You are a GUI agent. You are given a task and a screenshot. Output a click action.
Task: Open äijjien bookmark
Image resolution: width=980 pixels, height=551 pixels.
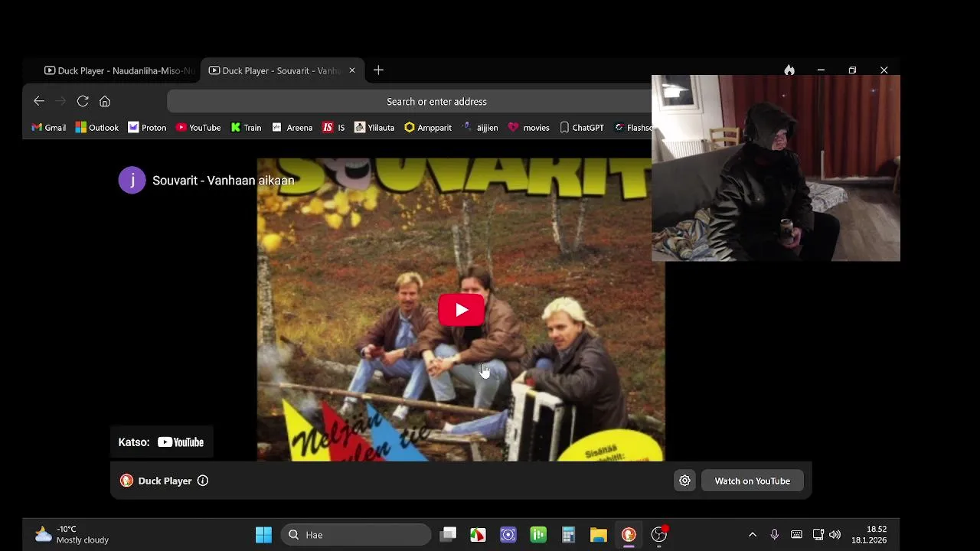tap(480, 128)
